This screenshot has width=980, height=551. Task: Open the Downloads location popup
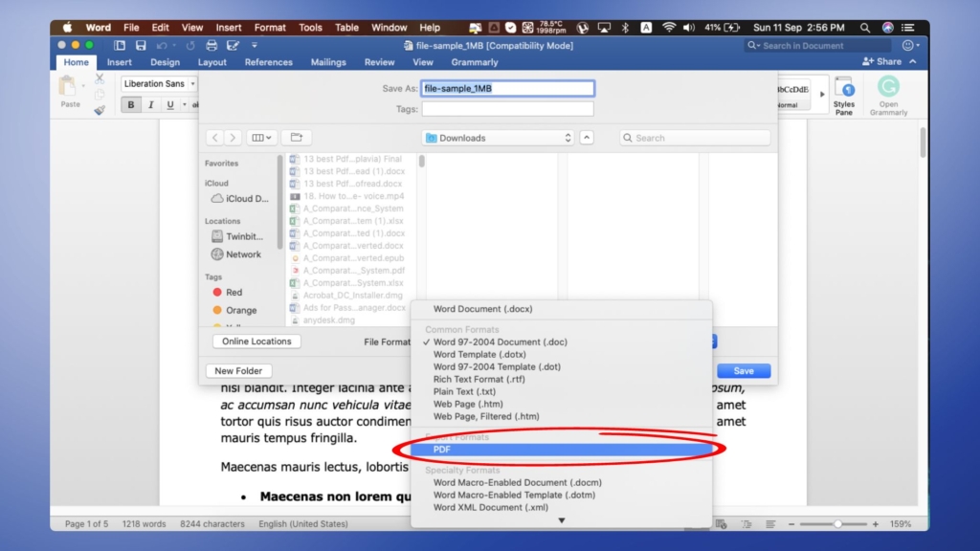coord(498,138)
